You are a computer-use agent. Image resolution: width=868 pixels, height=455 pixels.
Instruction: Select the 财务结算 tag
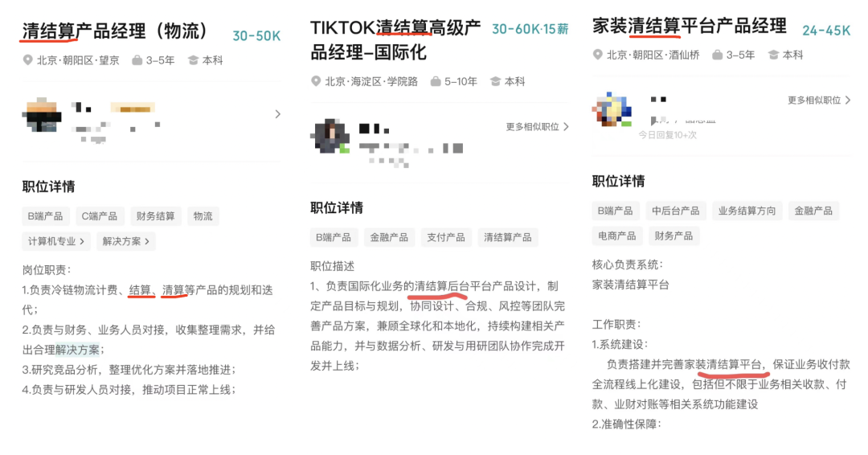coord(156,216)
